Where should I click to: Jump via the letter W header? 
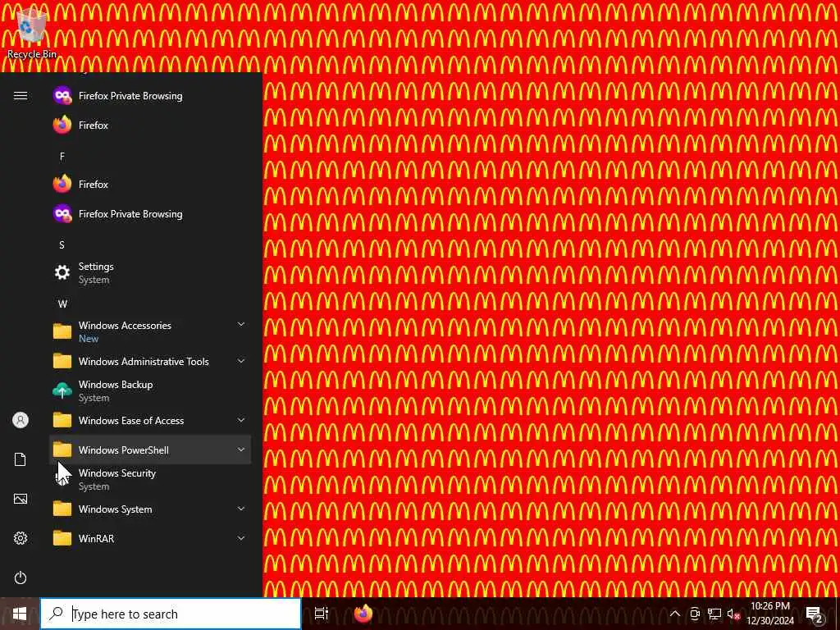62,304
